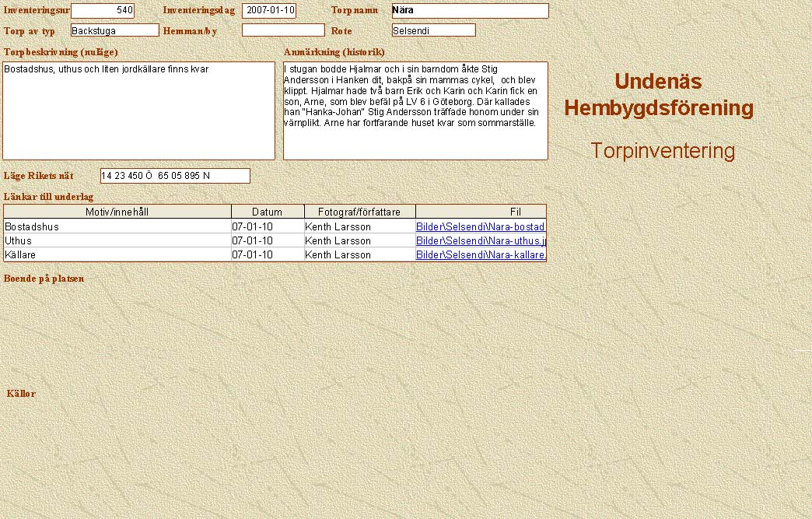The height and width of the screenshot is (519, 812).
Task: Click the empty Hemman/by field
Action: 283,30
